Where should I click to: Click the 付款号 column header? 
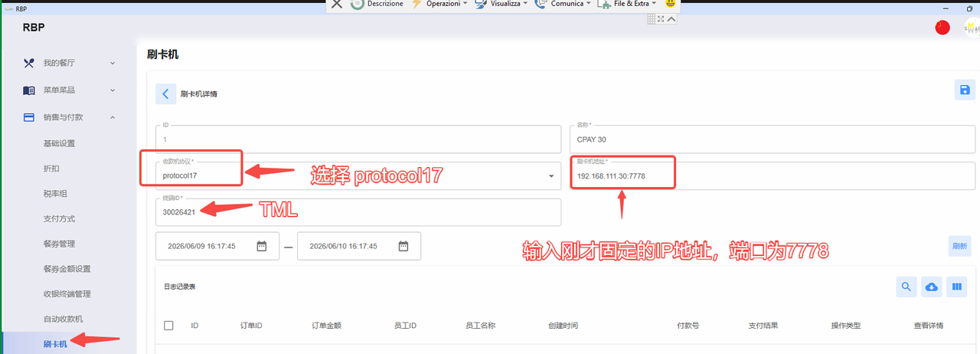click(x=688, y=326)
